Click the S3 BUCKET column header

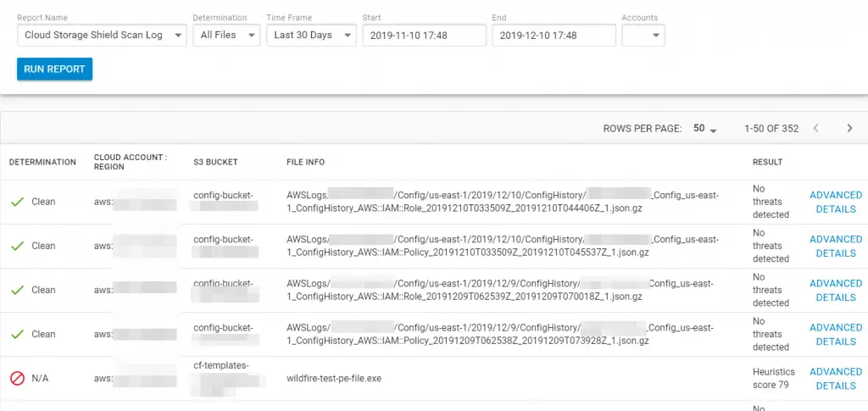tap(215, 162)
